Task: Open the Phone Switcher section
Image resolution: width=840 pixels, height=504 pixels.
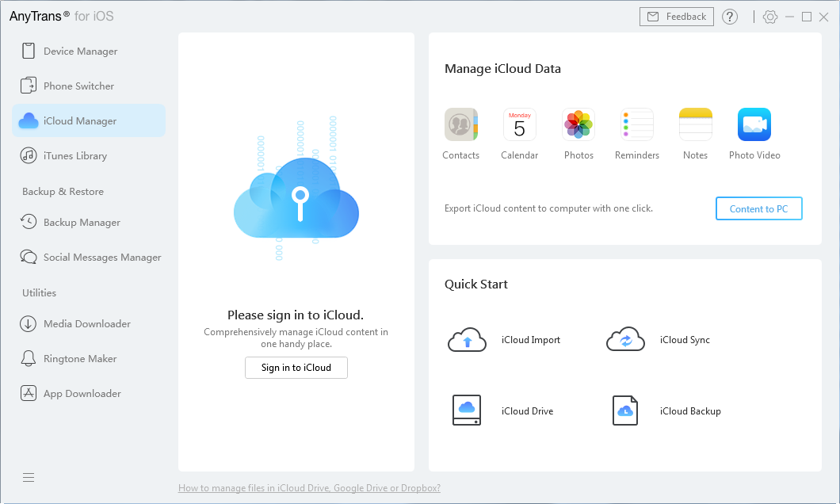Action: pyautogui.click(x=76, y=86)
